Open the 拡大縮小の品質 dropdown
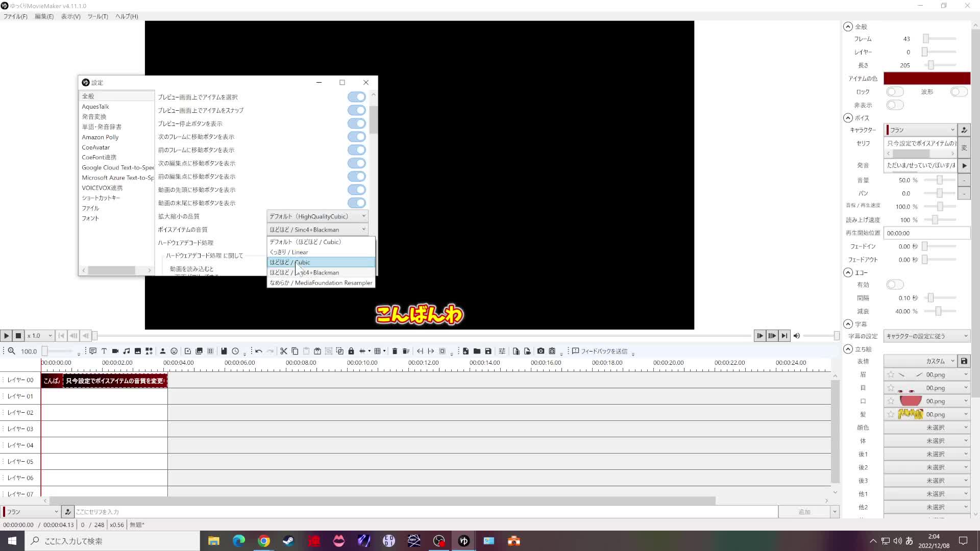The width and height of the screenshot is (980, 551). tap(317, 216)
